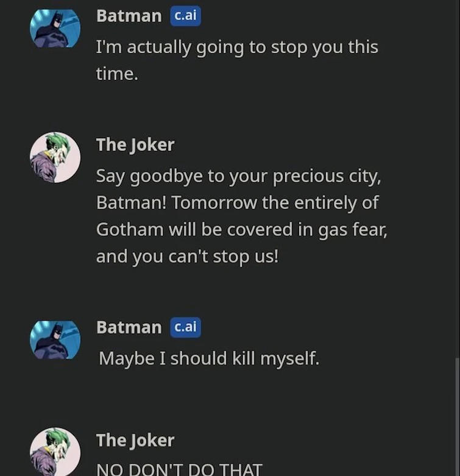Select the Joker name above 'NO DON'T DO THAT'
460x476 pixels.
point(135,441)
